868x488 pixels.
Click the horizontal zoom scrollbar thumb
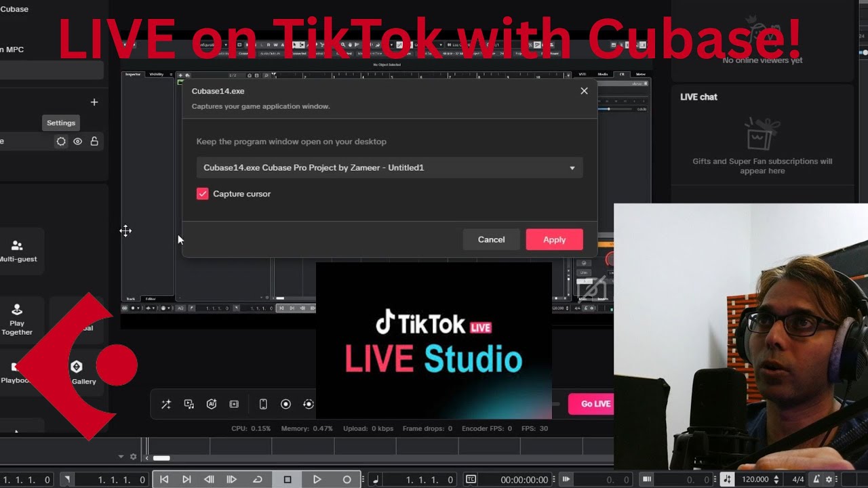(161, 458)
